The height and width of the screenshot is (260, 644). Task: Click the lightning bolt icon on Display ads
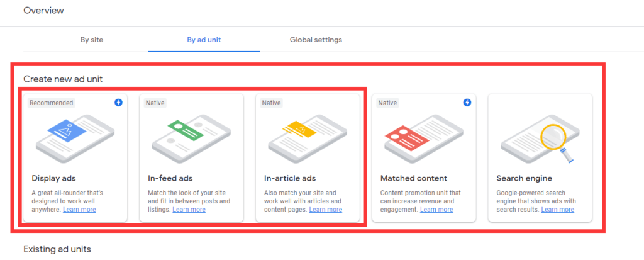click(118, 103)
